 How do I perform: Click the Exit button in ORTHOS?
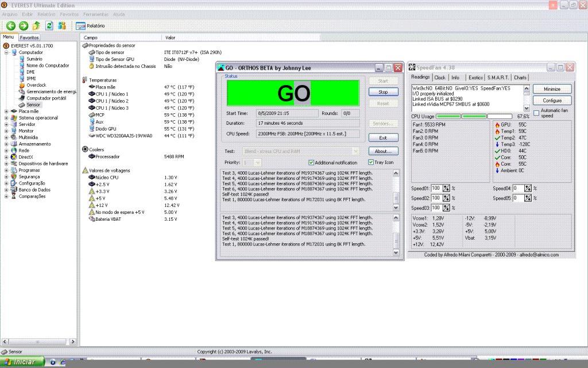point(383,138)
